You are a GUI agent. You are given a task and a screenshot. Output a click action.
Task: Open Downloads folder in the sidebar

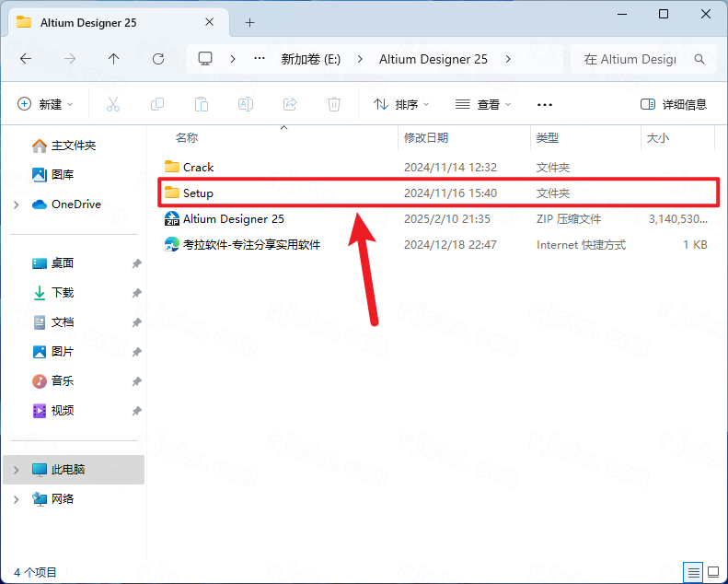(x=63, y=293)
